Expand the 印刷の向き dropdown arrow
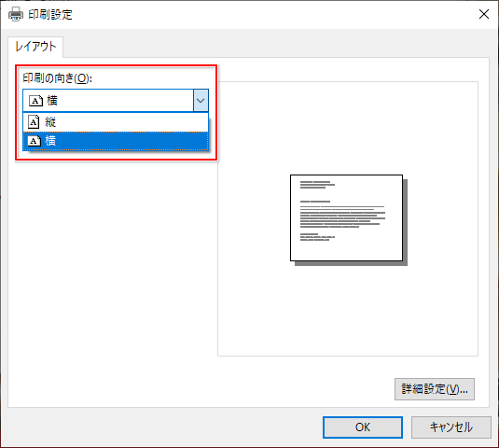This screenshot has width=499, height=448. pyautogui.click(x=201, y=101)
